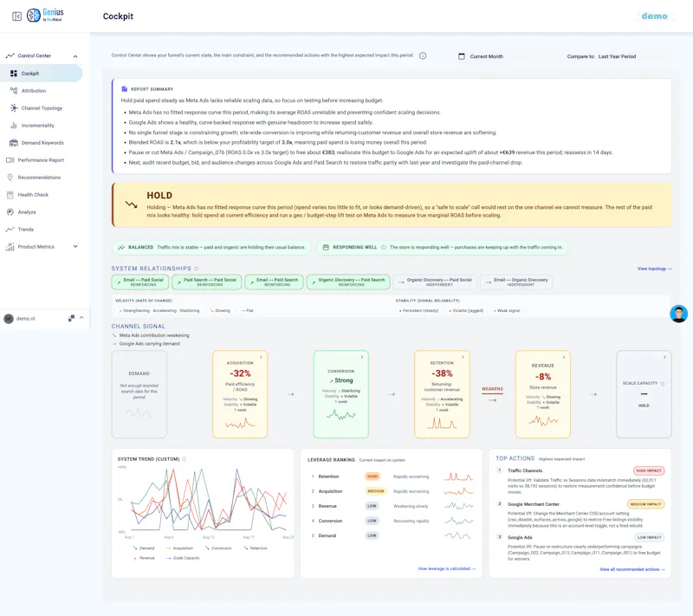This screenshot has height=616, width=693.
Task: Click the downward trend icon in the HOLD banner
Action: point(131,204)
